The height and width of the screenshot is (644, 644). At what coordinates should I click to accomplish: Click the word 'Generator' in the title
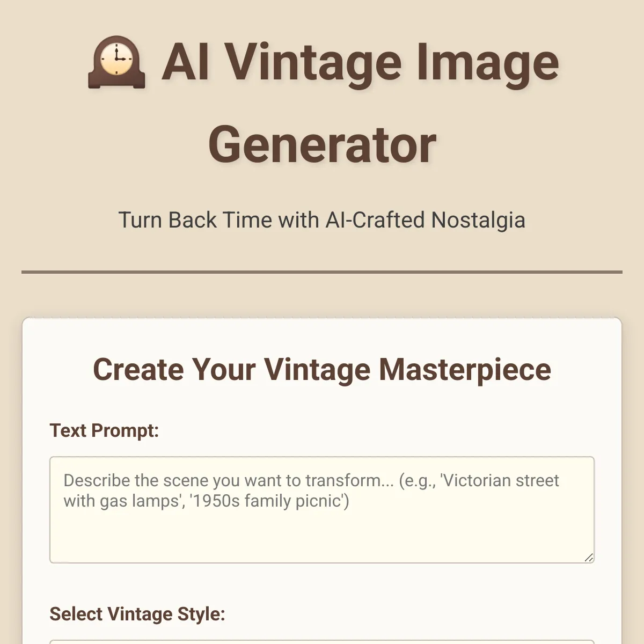tap(322, 145)
